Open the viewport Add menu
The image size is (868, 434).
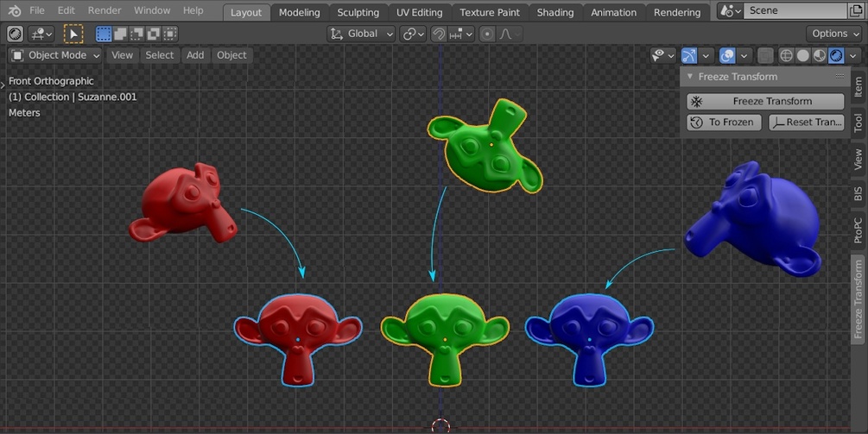pyautogui.click(x=195, y=55)
